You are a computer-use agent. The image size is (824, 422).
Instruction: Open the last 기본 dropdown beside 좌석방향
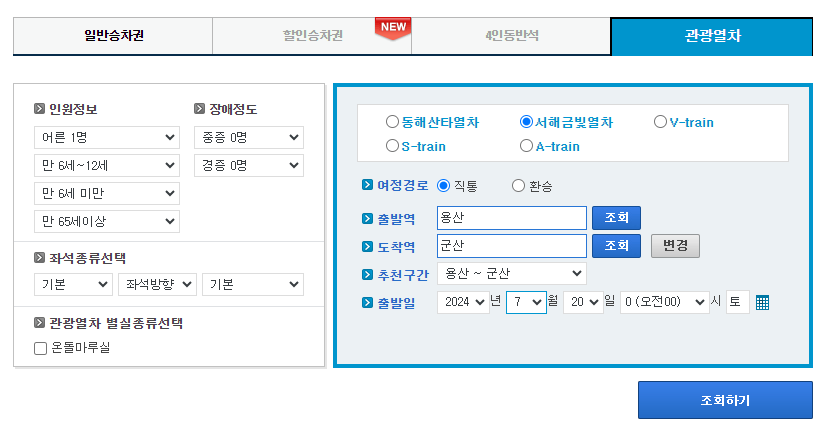click(253, 284)
